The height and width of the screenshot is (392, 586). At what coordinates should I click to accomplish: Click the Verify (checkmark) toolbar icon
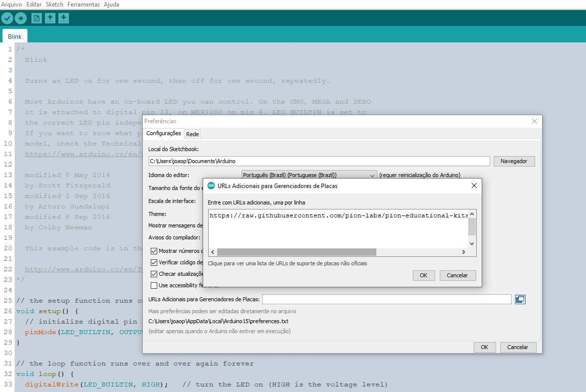coord(7,18)
